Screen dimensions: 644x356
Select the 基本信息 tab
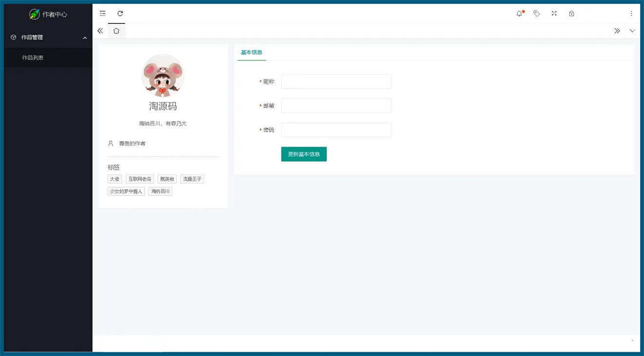point(252,52)
